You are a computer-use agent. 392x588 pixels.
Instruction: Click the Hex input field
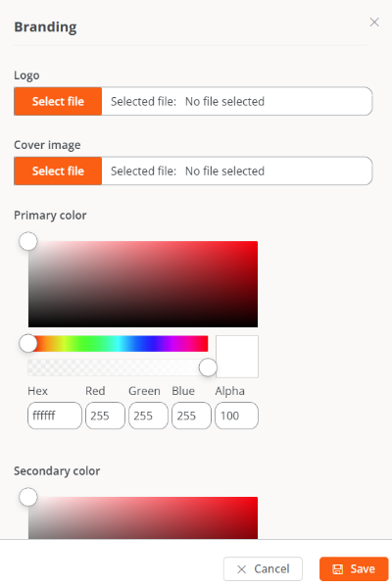[x=55, y=416]
